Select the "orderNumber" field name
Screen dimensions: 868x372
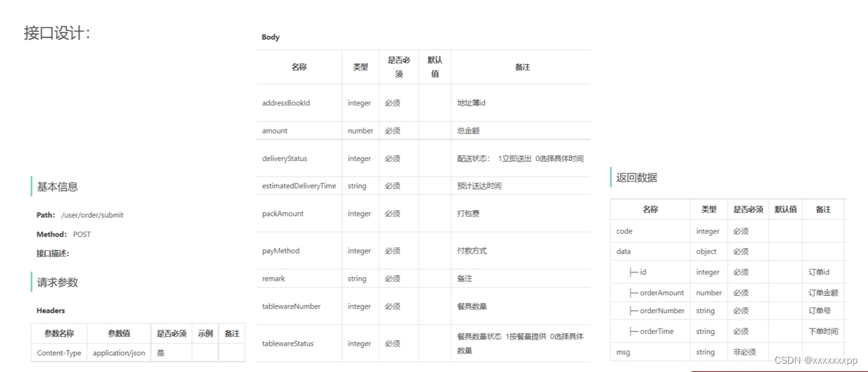[663, 311]
